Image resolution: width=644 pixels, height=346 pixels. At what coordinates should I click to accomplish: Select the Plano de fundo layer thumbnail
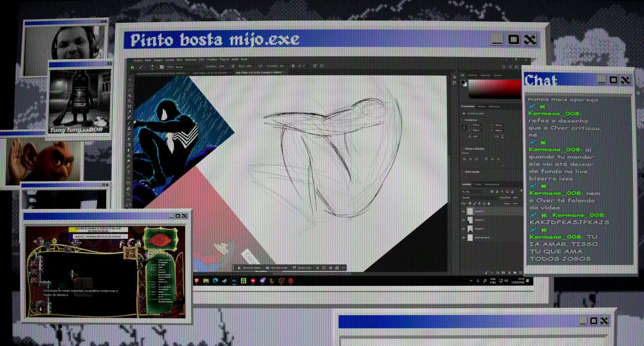(470, 237)
